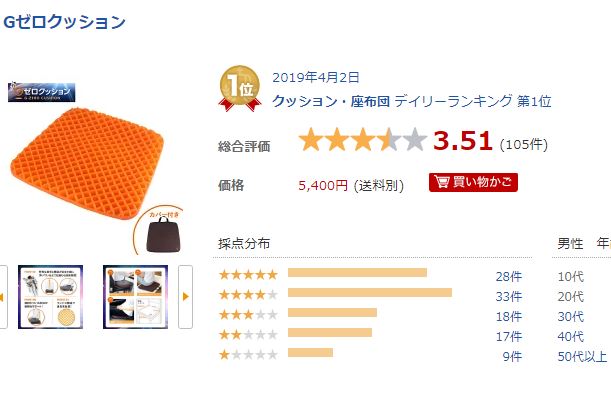Click the 28件 five-star count link
The width and height of the screenshot is (611, 395).
(x=509, y=277)
